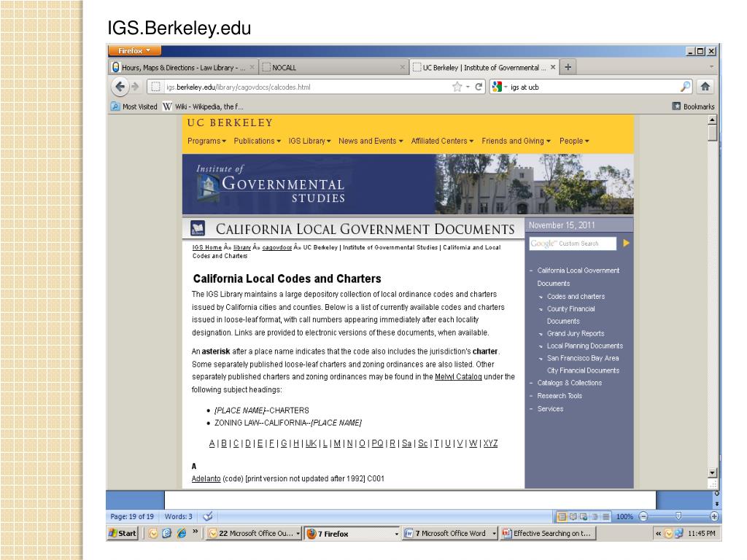747x560 pixels.
Task: Jump to letter M in alphabet index
Action: pyautogui.click(x=337, y=443)
